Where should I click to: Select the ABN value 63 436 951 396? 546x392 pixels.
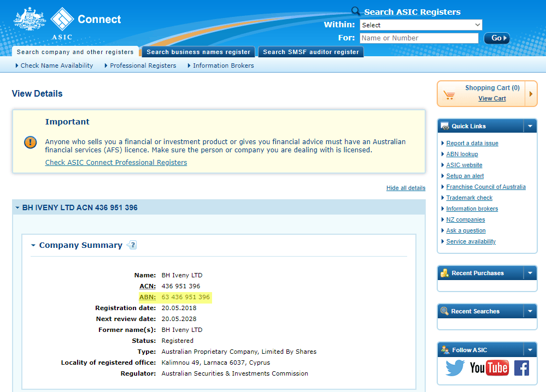[x=186, y=297]
